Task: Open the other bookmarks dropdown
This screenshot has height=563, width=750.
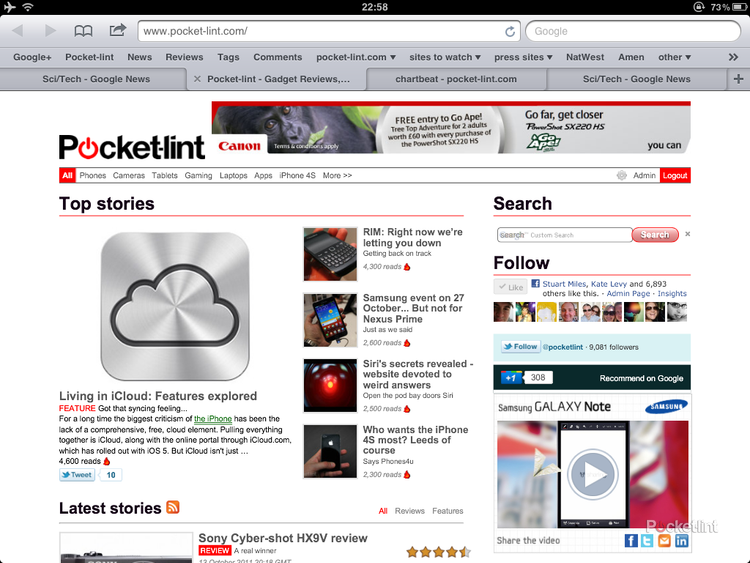Action: [x=674, y=57]
